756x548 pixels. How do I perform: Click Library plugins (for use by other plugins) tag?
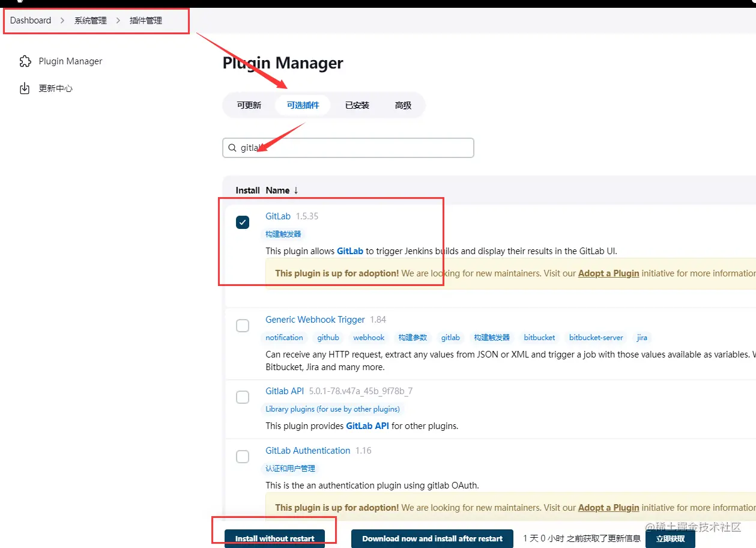pos(333,409)
